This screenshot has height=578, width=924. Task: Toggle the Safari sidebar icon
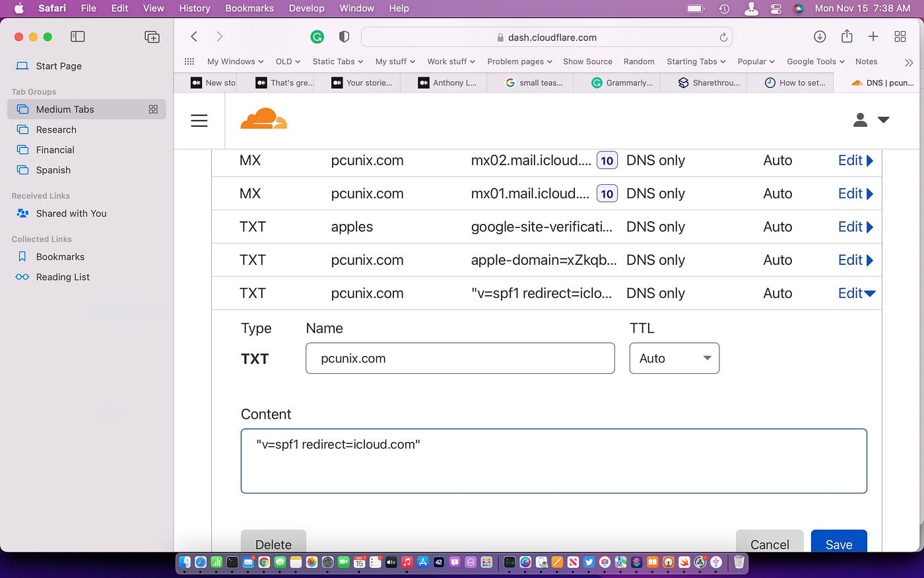[x=78, y=37]
